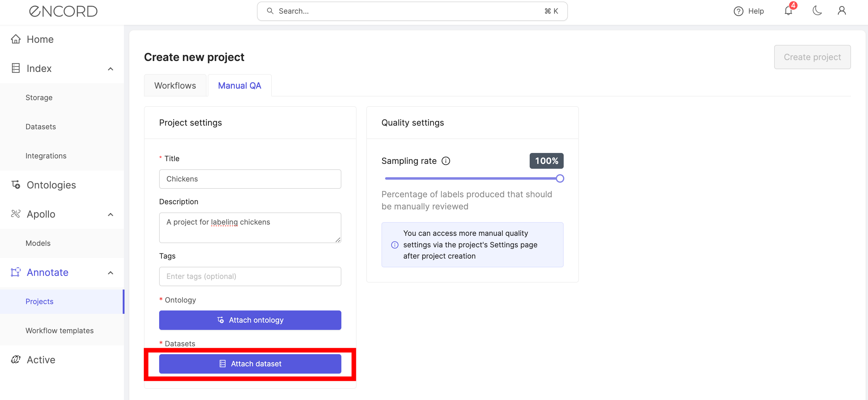The image size is (868, 400).
Task: Click the Annotate sidebar icon
Action: point(15,272)
